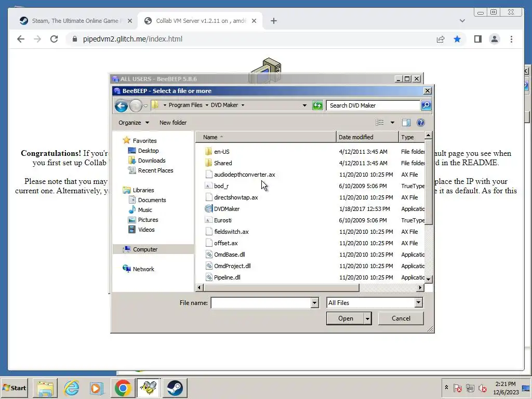Select the DVDMaker application
This screenshot has width=532, height=399.
(x=227, y=209)
